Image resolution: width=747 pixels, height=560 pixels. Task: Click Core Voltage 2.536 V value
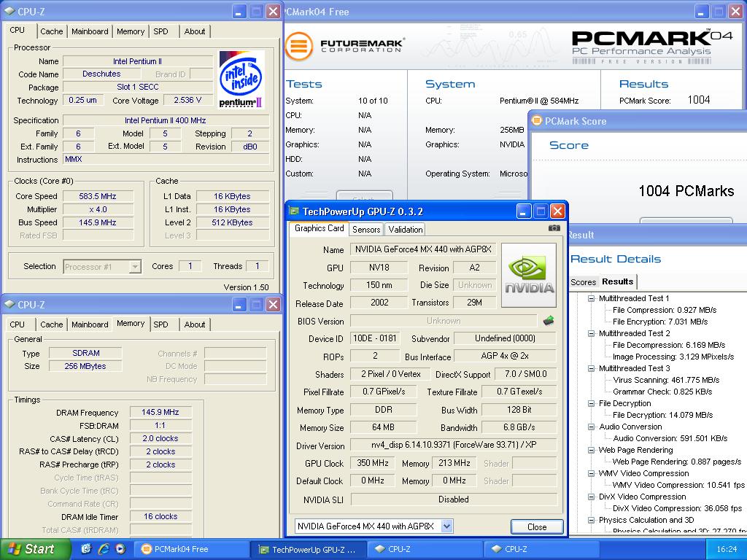click(187, 100)
